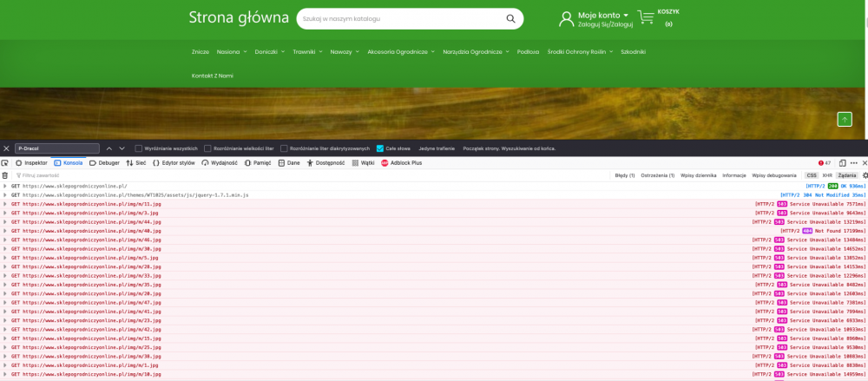Screen dimensions: 868x381
Task: Go to the Szkodniki category
Action: [x=634, y=51]
